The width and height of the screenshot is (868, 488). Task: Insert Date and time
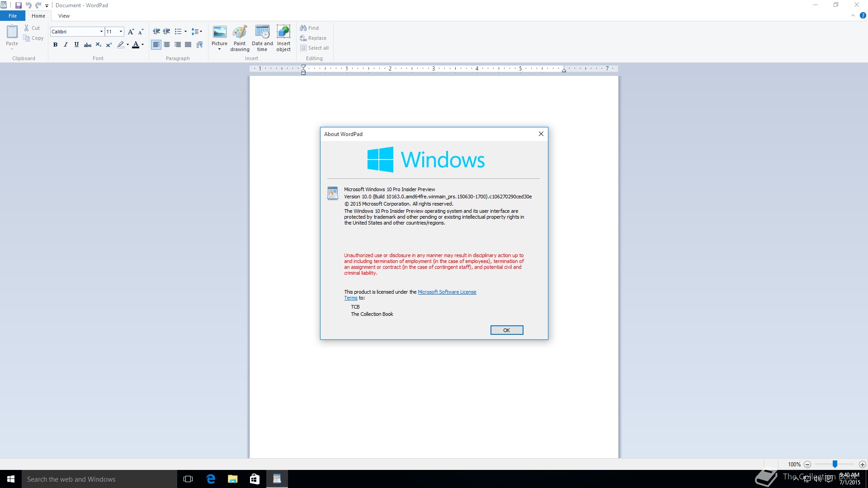tap(262, 38)
